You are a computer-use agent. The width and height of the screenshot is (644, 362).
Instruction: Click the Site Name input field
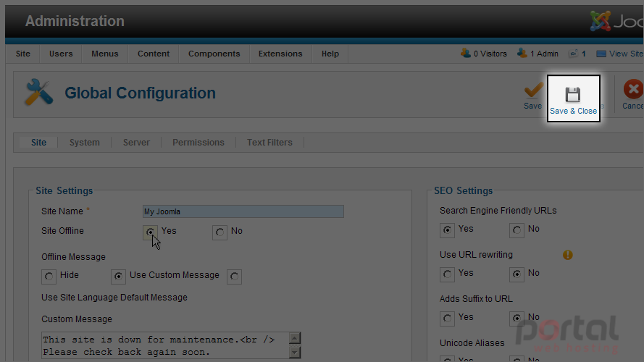tap(243, 211)
